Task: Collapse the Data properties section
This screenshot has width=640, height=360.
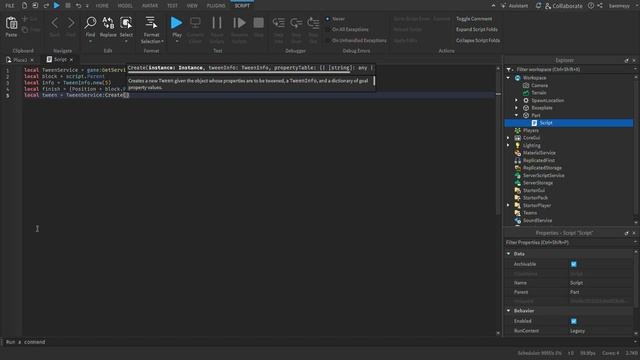Action: 509,254
